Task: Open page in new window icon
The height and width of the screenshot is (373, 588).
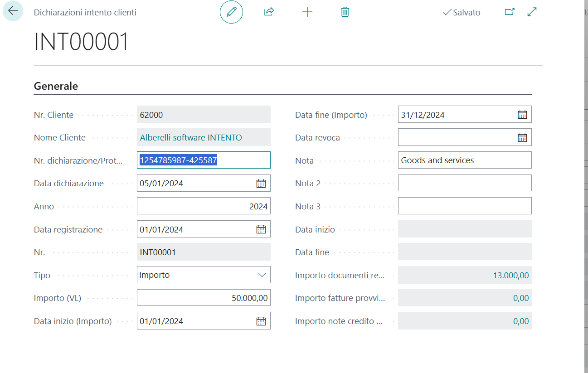Action: [x=510, y=12]
